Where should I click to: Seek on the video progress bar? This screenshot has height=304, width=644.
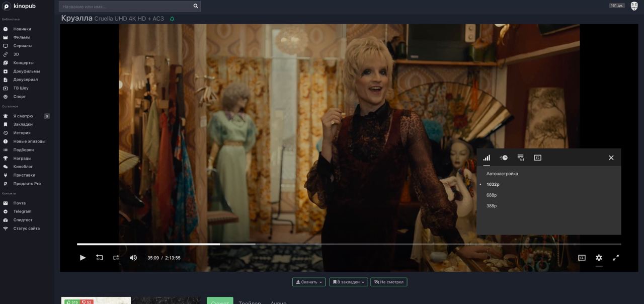[349, 244]
